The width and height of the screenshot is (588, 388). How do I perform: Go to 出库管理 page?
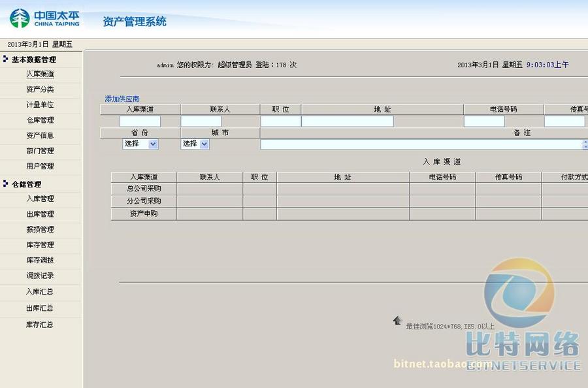coord(40,214)
